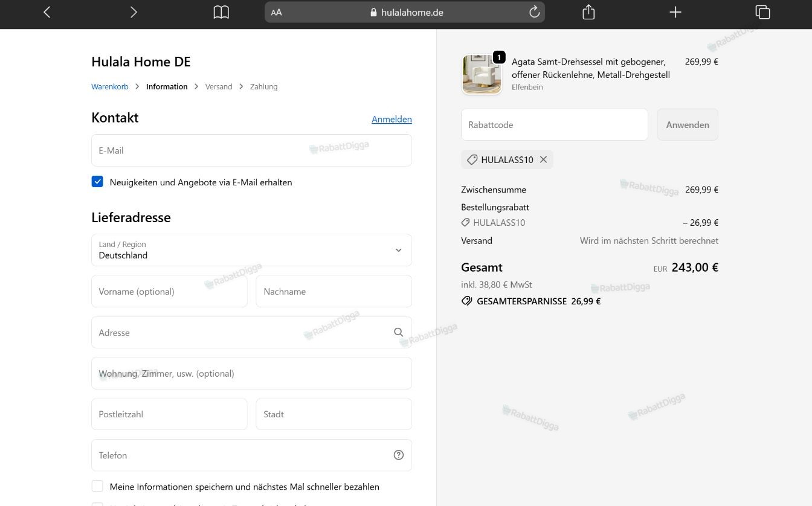Viewport: 812px width, 506px height.
Task: Focus the Rabattcode input field
Action: pyautogui.click(x=555, y=124)
